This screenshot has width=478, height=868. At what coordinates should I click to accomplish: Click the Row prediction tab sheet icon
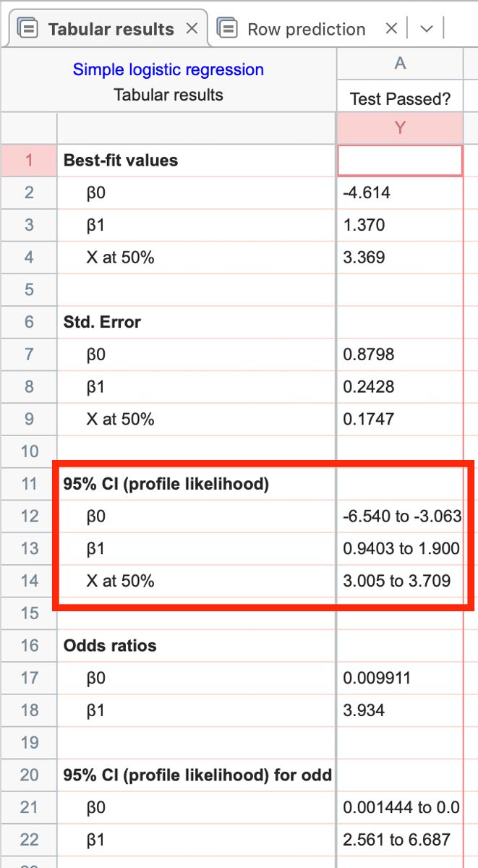pos(227,29)
